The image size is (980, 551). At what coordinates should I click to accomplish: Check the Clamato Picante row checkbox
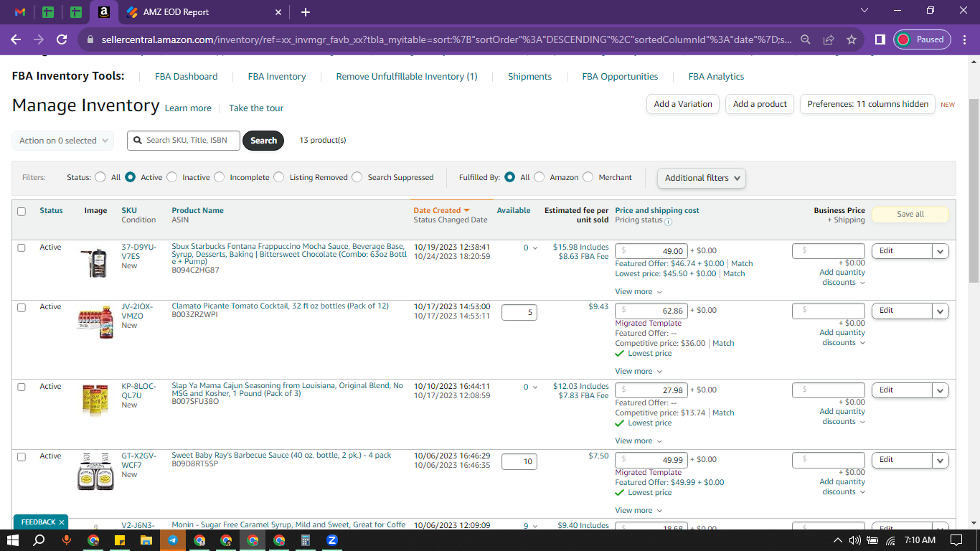22,307
